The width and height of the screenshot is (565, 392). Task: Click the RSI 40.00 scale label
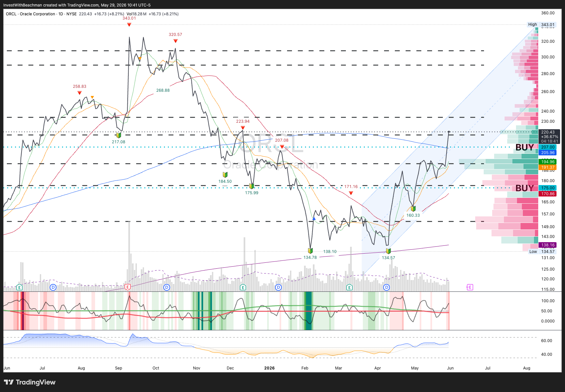click(546, 354)
